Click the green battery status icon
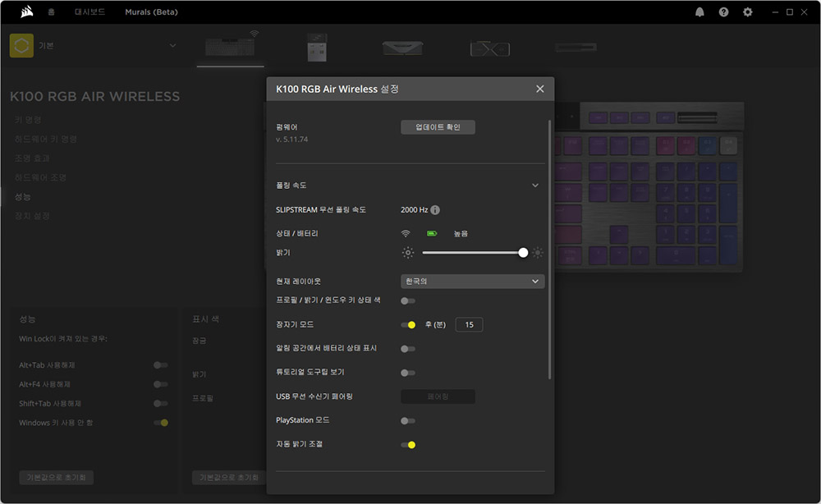The image size is (821, 504). pyautogui.click(x=432, y=233)
